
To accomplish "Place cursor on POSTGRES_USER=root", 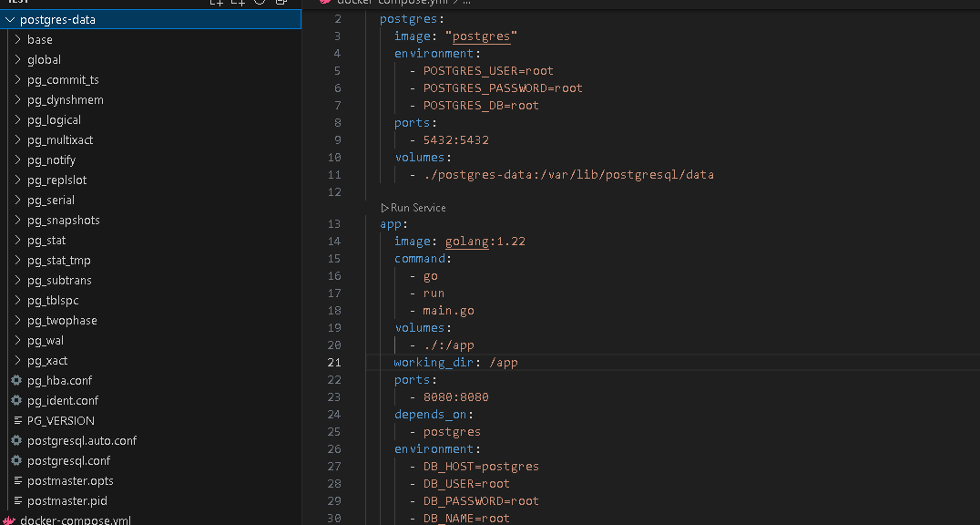I will (488, 71).
